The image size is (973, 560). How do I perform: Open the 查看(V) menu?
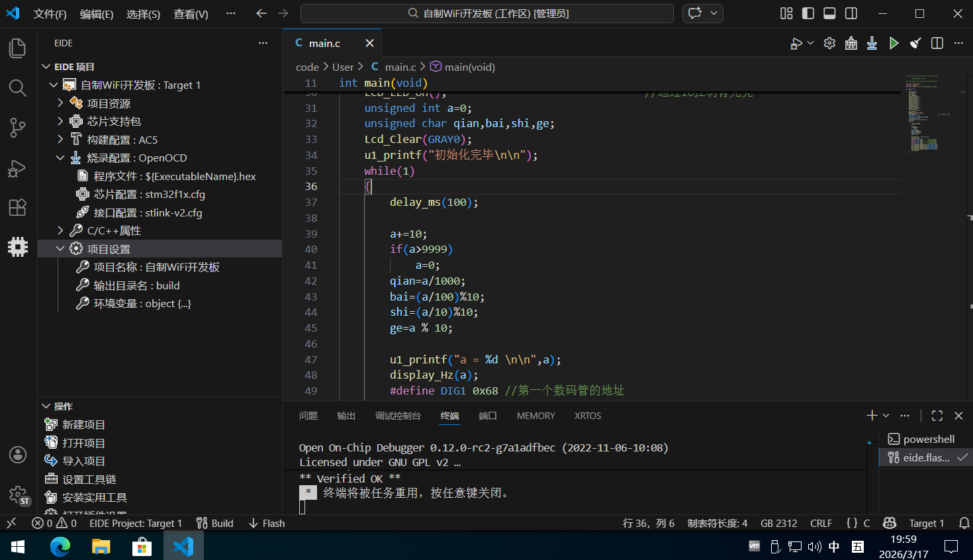tap(191, 14)
